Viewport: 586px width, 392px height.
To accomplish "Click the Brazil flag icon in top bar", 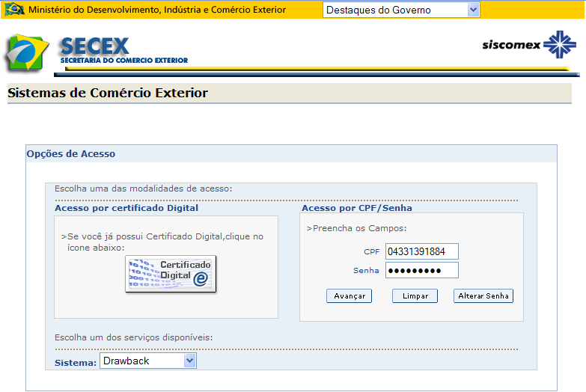I will (13, 9).
